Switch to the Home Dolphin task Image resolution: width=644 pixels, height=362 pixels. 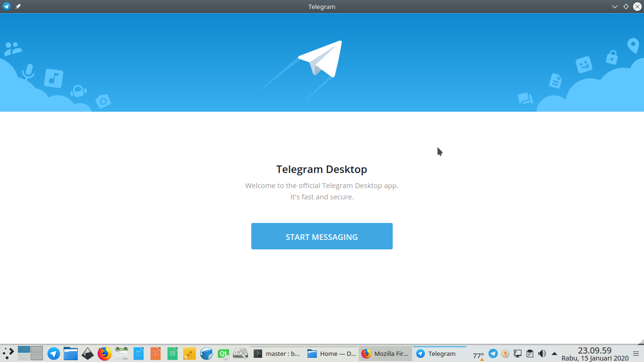(331, 354)
